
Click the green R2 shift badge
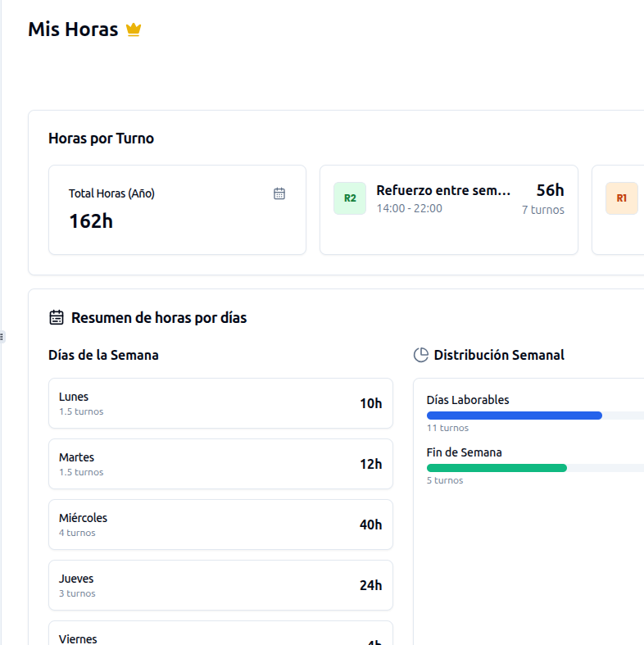(x=350, y=198)
